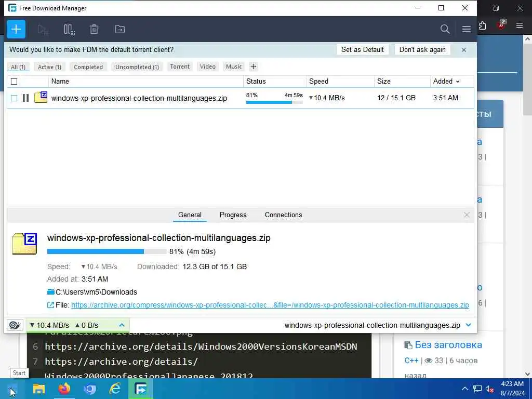Viewport: 532px width, 399px height.
Task: Tick the checkbox for windows-xp zip row
Action: tap(14, 98)
